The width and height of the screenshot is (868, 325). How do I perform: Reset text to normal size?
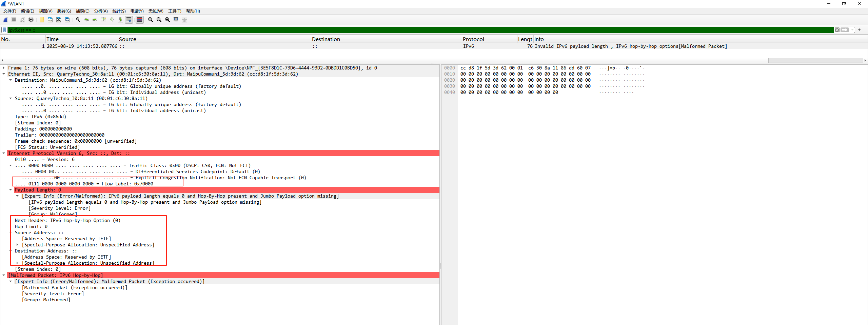pyautogui.click(x=167, y=20)
